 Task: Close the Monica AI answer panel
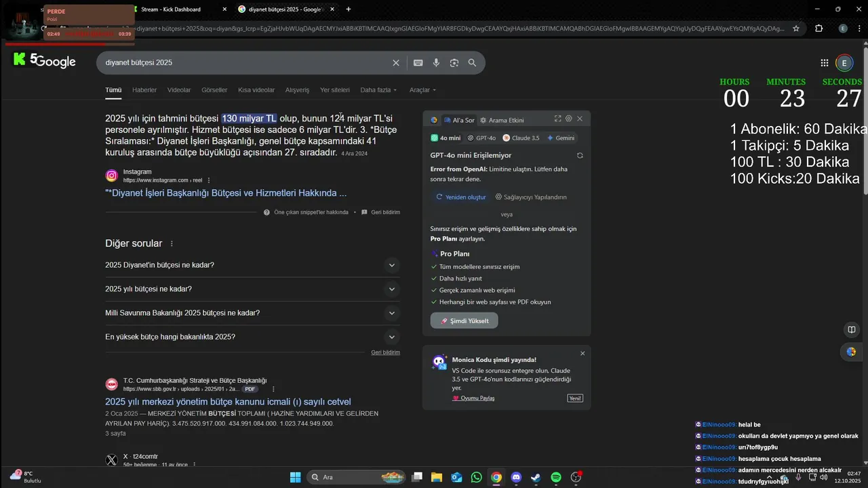[580, 119]
